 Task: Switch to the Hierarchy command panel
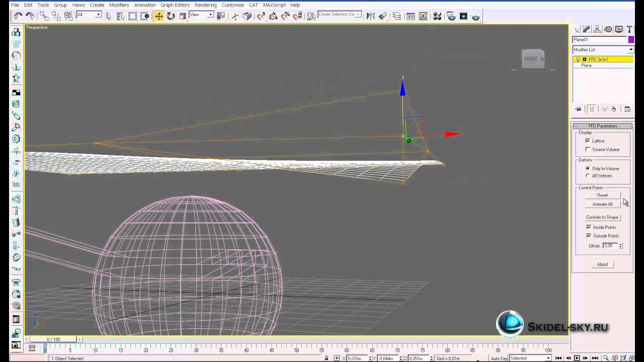click(598, 29)
